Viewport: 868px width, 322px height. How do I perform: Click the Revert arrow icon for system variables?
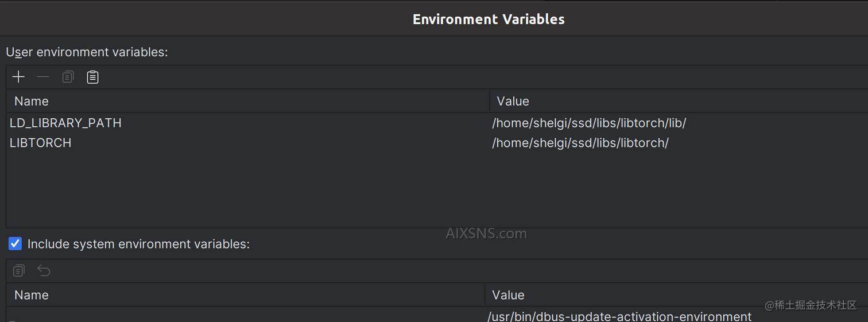click(44, 270)
